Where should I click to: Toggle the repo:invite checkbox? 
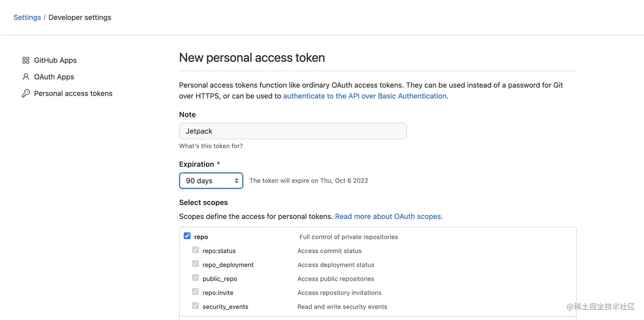[x=195, y=292]
